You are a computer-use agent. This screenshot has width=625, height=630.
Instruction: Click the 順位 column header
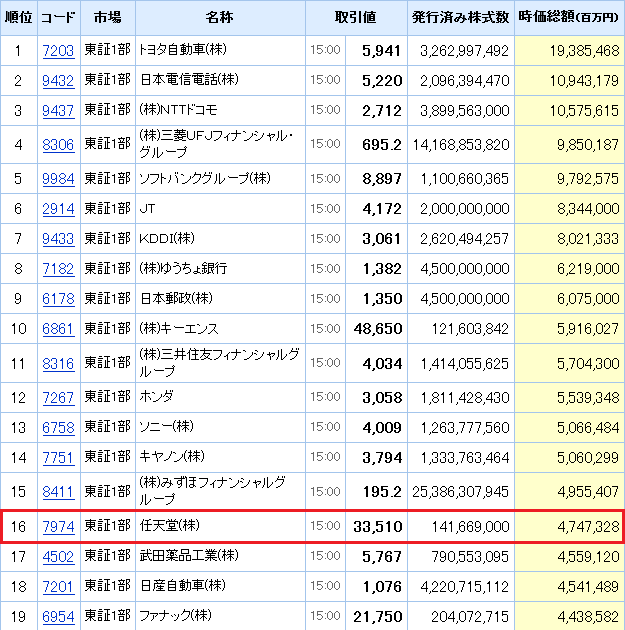[x=18, y=18]
